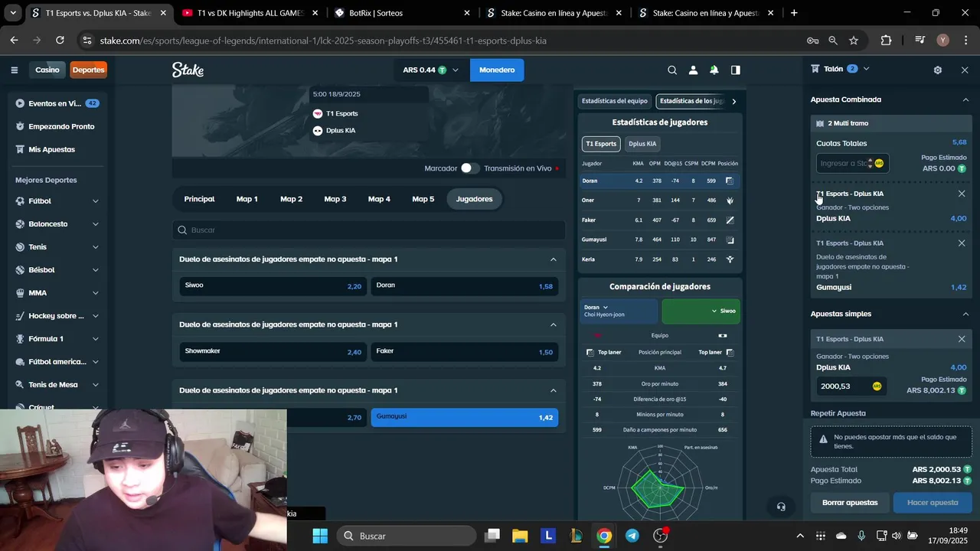The height and width of the screenshot is (551, 980).
Task: Toggle the bet slip panel icon
Action: tap(735, 70)
